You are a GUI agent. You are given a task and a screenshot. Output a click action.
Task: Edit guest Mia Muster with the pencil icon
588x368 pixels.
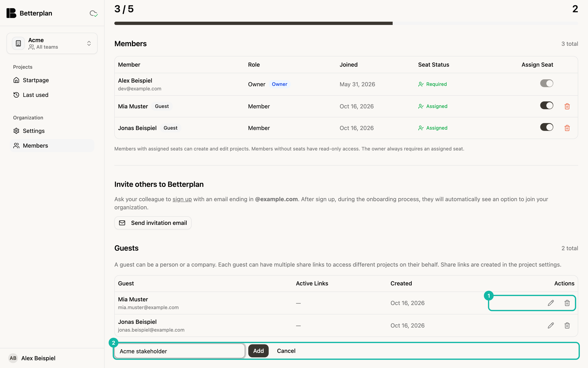pos(551,303)
